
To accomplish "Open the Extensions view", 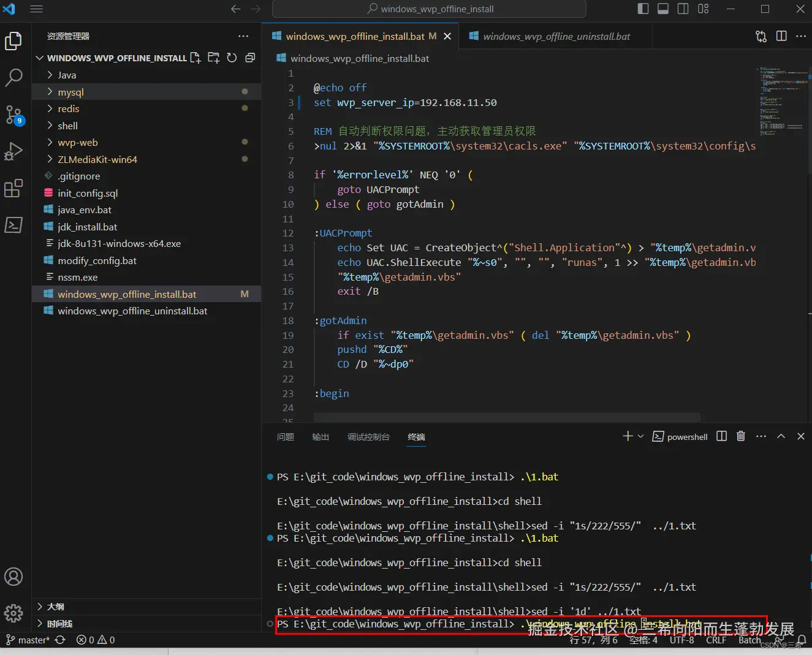I will 13,188.
